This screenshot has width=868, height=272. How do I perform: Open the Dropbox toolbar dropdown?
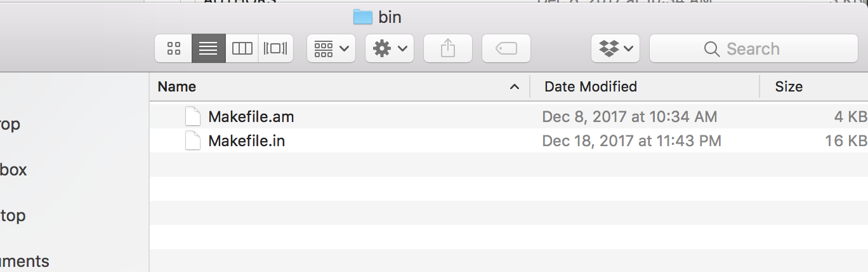tap(615, 48)
